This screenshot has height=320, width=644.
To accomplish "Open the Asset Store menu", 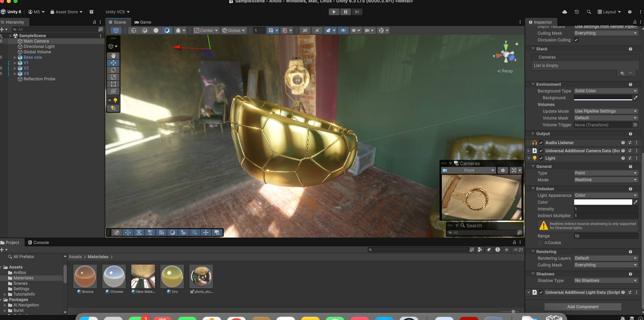I will pyautogui.click(x=66, y=12).
